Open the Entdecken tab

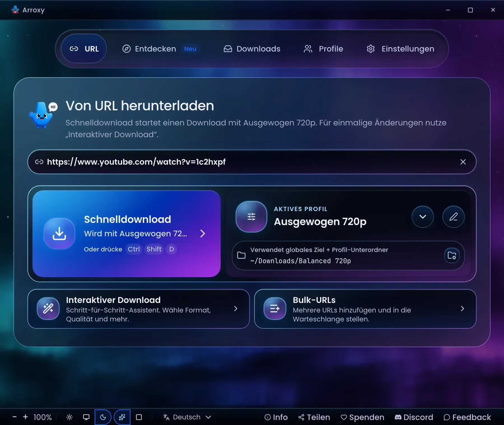click(161, 49)
